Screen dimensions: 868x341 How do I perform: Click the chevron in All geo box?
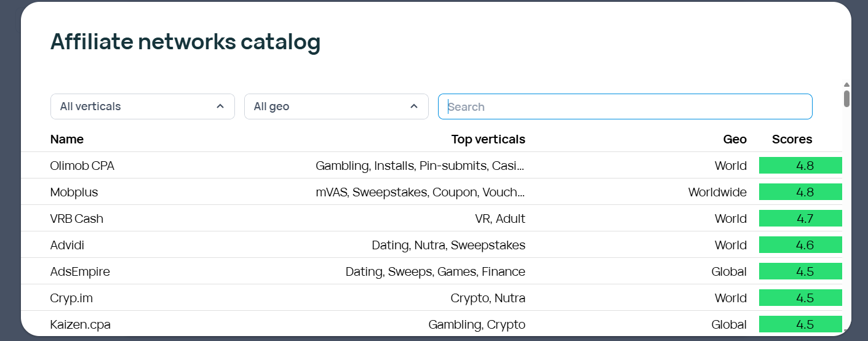414,106
